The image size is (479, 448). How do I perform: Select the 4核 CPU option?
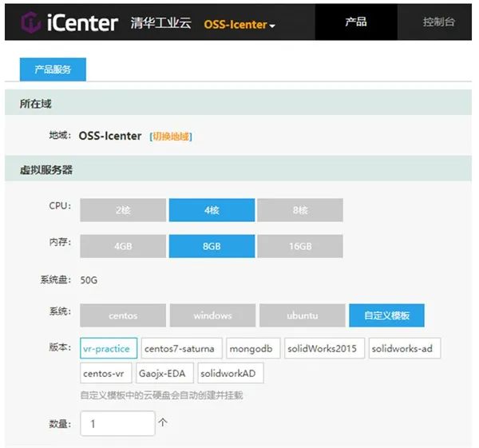(212, 210)
